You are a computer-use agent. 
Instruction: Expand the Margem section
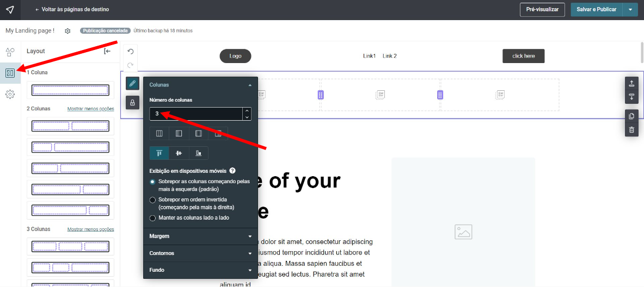[x=200, y=236]
